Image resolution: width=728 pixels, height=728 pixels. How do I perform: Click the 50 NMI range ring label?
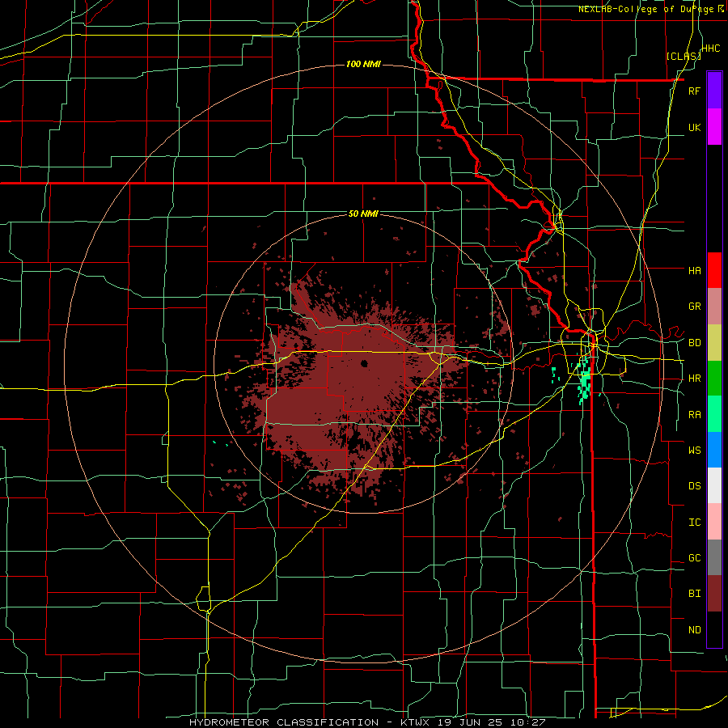[363, 214]
